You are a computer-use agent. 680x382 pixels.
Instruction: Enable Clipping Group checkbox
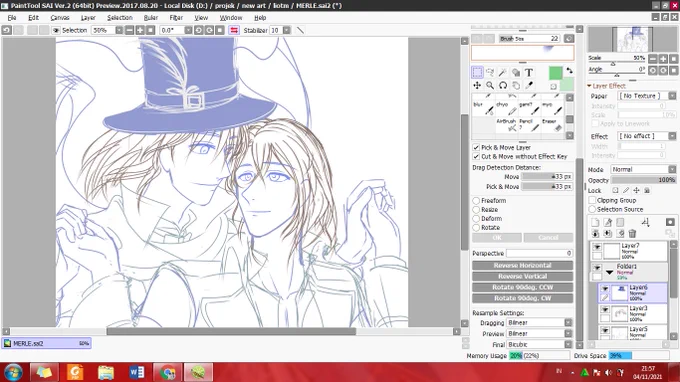pos(592,200)
